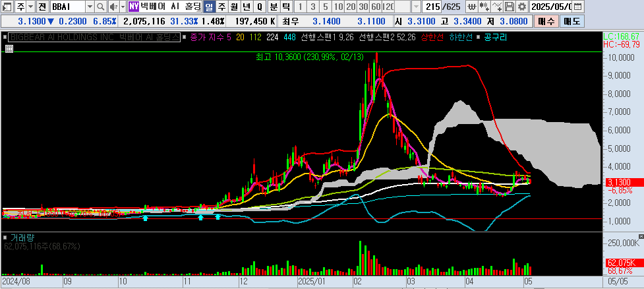Screen dimensions: 644x289
Task: Toggle the 공구리 indicator legend square
Action: [477, 38]
